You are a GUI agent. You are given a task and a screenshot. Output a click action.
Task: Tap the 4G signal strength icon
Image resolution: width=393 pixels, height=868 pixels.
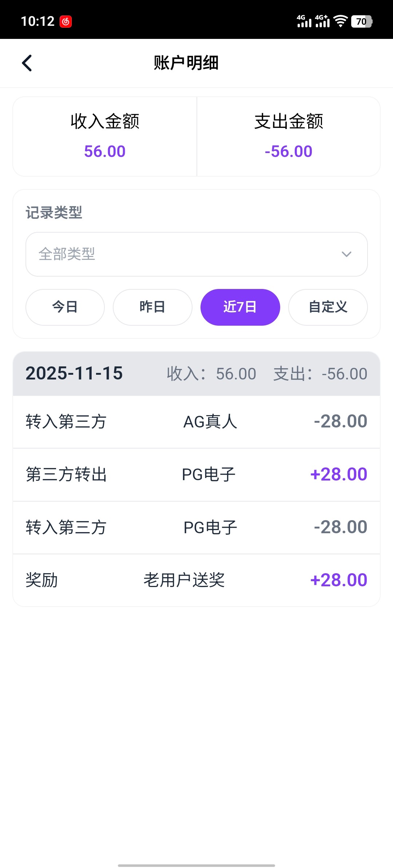coord(304,21)
